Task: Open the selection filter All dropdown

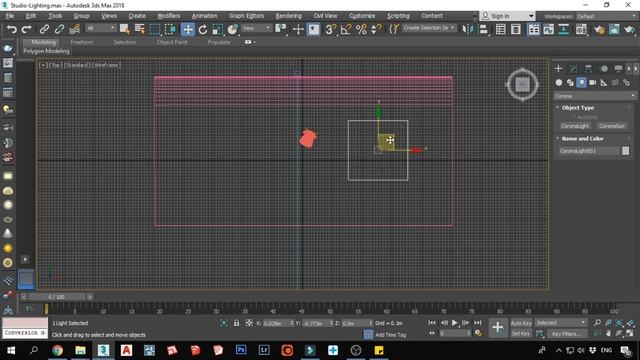Action: click(101, 28)
